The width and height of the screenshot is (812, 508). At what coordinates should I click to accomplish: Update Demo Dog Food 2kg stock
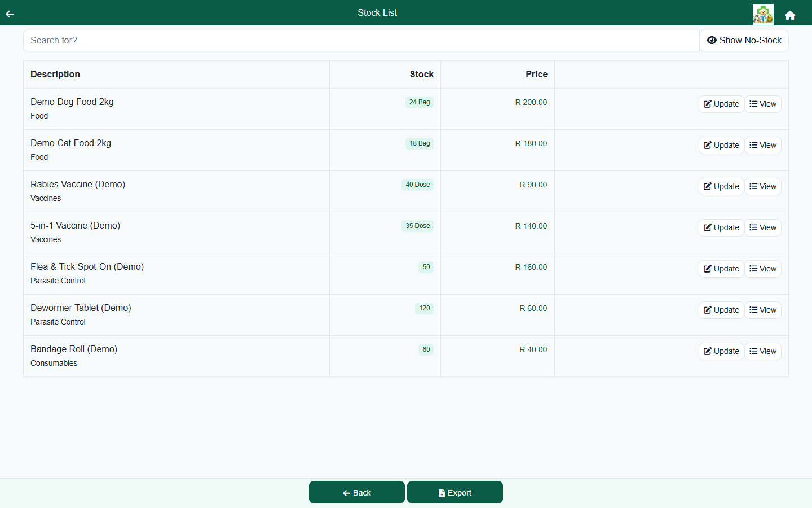point(721,104)
